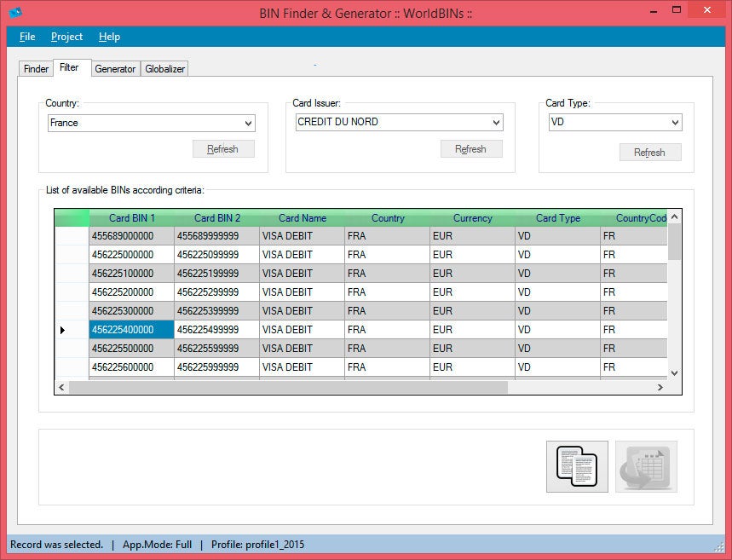This screenshot has height=560, width=732.
Task: Switch to the Finder tab
Action: coord(36,69)
